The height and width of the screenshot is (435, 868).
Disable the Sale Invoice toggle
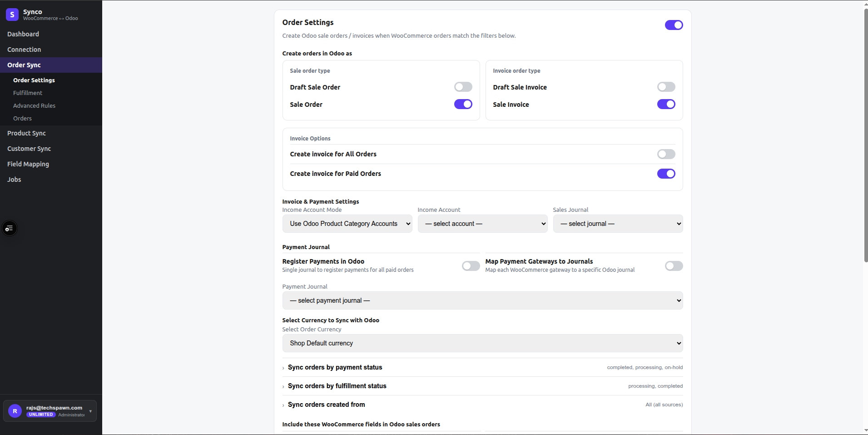point(666,104)
